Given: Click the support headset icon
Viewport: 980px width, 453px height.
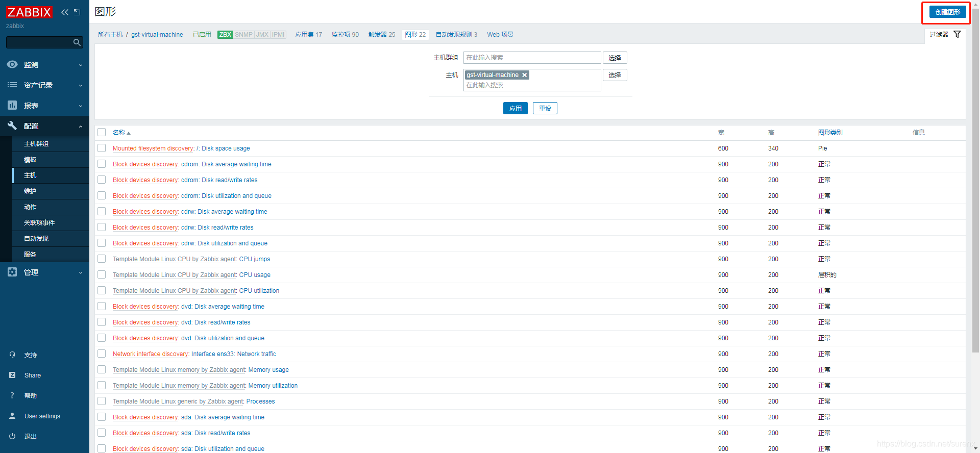Looking at the screenshot, I should click(12, 355).
